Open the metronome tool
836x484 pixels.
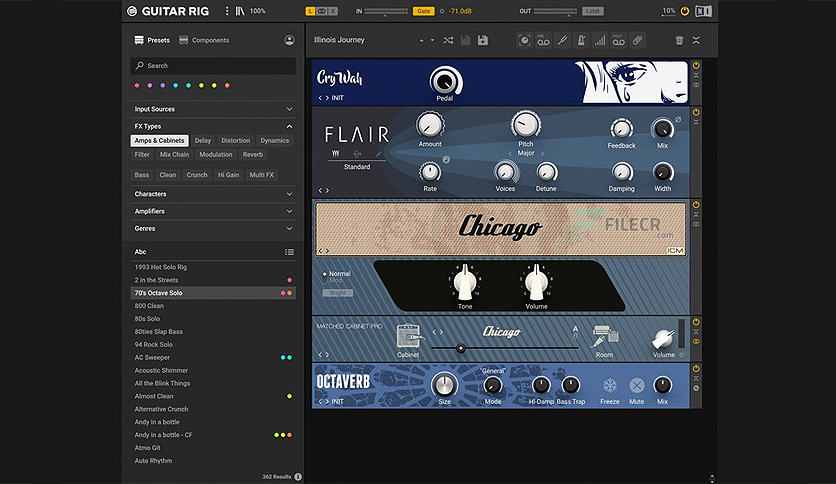tap(581, 40)
